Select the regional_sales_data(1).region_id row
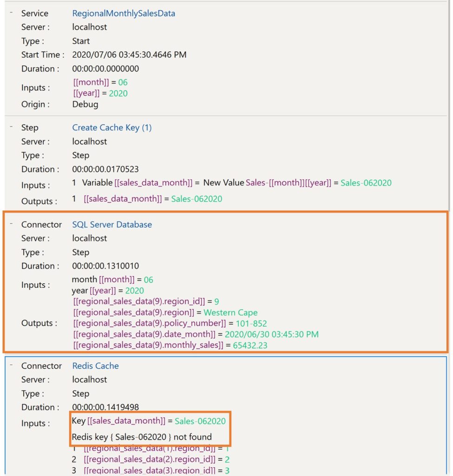Image resolution: width=453 pixels, height=476 pixels. (153, 449)
